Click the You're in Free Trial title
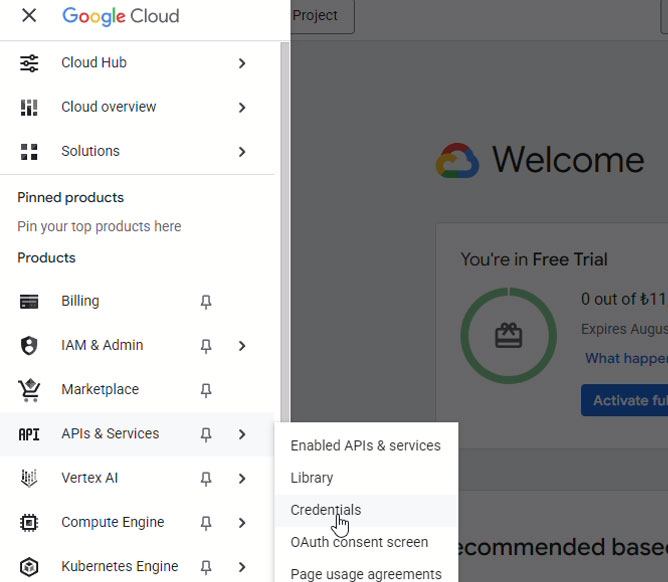This screenshot has width=668, height=582. 534,259
